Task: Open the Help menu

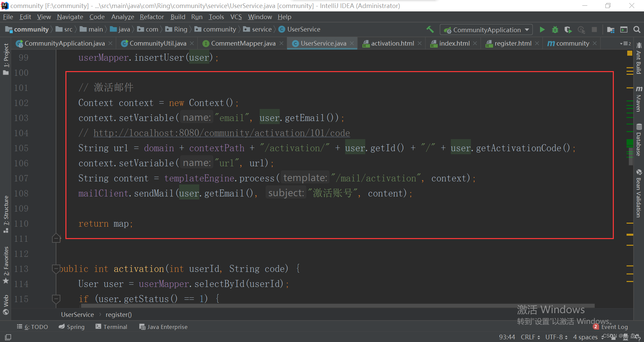Action: pyautogui.click(x=284, y=17)
